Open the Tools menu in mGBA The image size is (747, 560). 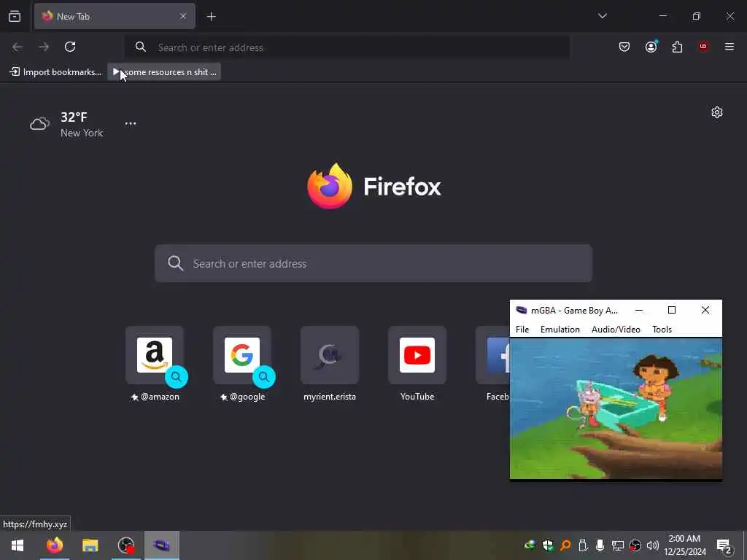click(662, 330)
